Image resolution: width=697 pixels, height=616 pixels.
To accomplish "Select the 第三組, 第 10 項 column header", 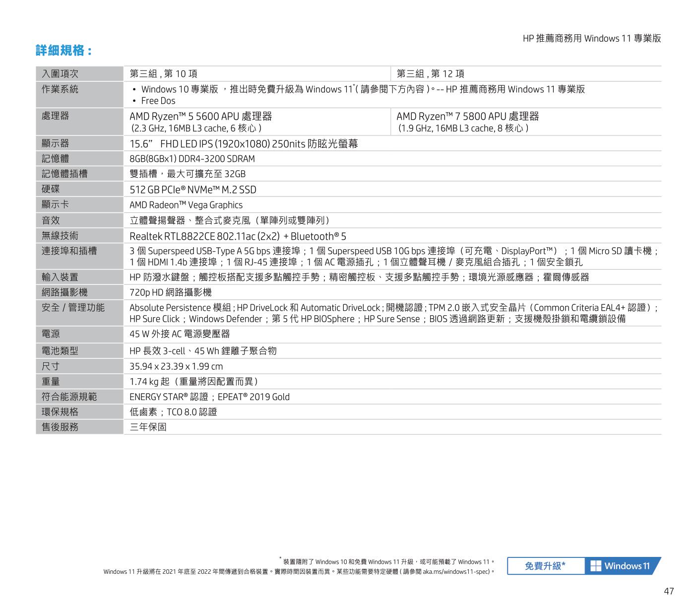I will [x=163, y=74].
